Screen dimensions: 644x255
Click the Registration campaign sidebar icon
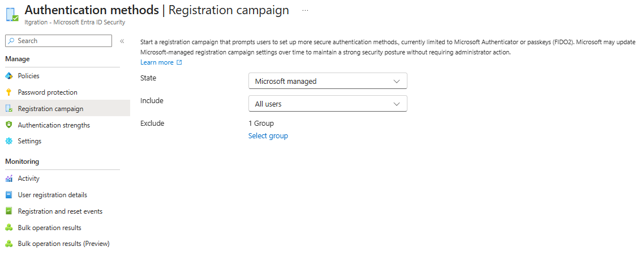pos(9,109)
